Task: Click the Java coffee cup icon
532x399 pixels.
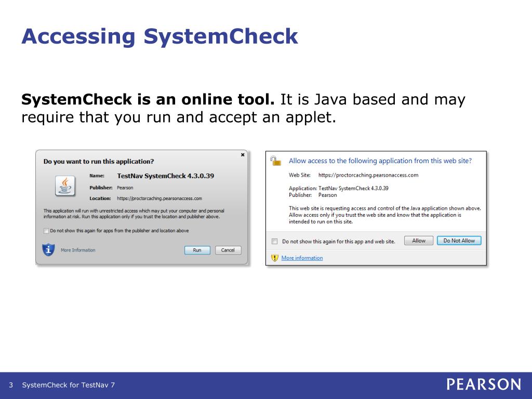Action: pos(65,186)
